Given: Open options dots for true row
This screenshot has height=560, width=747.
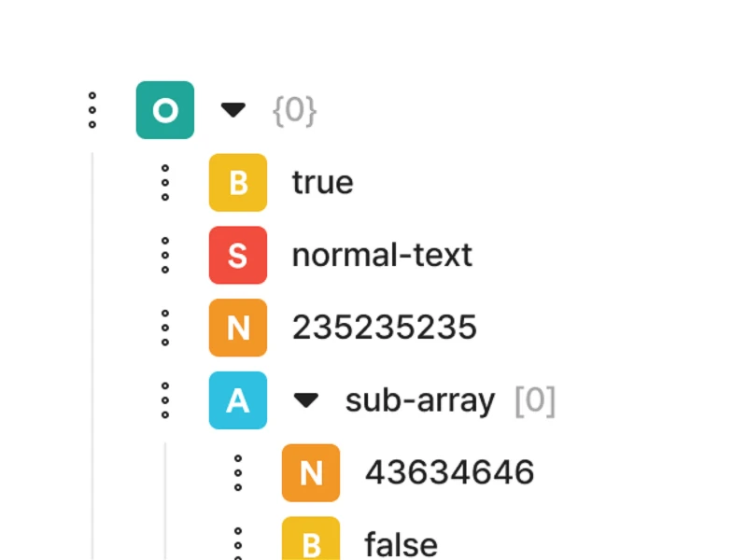Looking at the screenshot, I should pos(165,182).
